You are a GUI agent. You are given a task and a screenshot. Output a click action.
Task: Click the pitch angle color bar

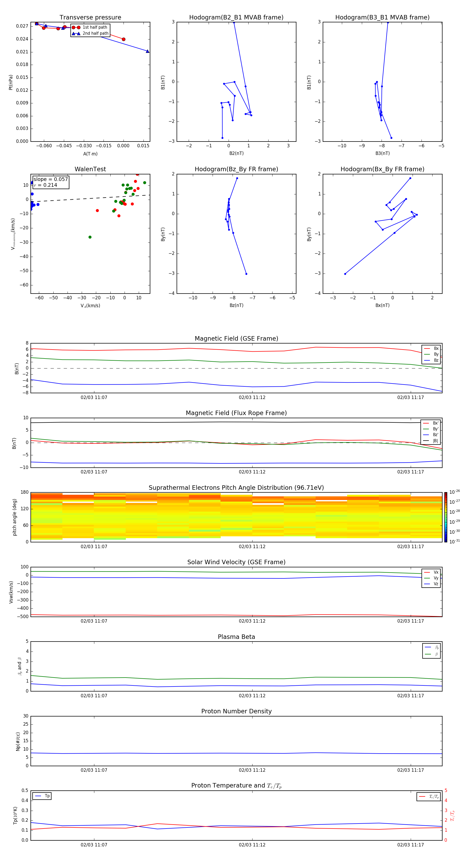coord(446,517)
